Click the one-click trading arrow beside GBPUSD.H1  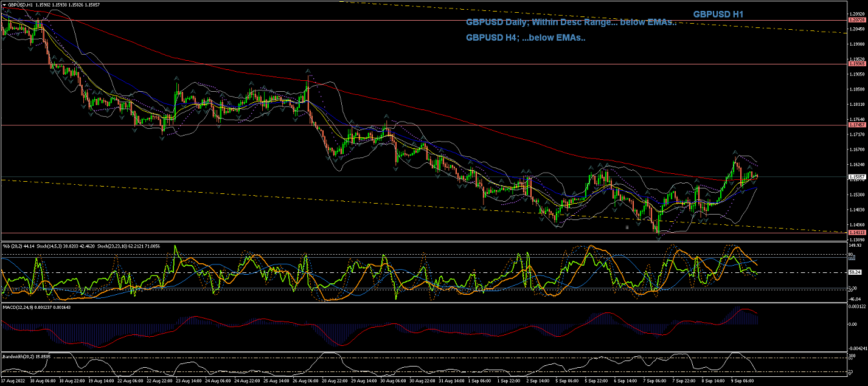click(4, 4)
